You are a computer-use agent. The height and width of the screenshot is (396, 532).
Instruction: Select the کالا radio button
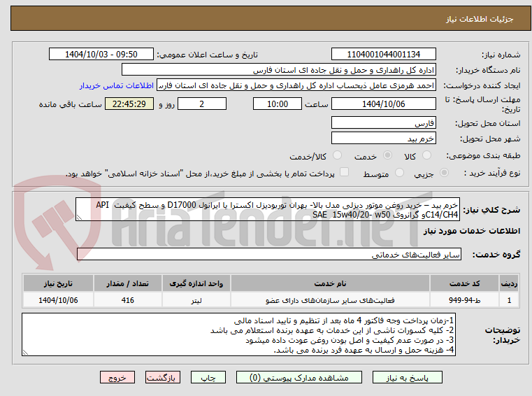[x=426, y=155]
